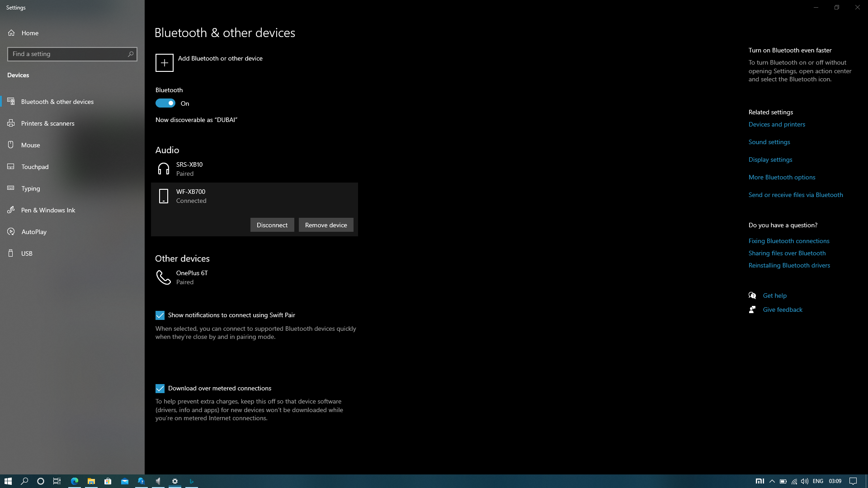Open USB settings page
The width and height of the screenshot is (868, 488).
72,253
